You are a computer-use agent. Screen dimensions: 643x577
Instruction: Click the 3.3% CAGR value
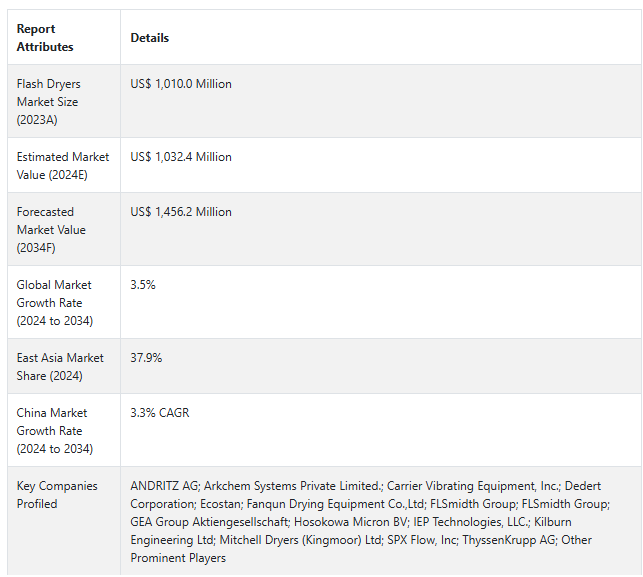160,413
